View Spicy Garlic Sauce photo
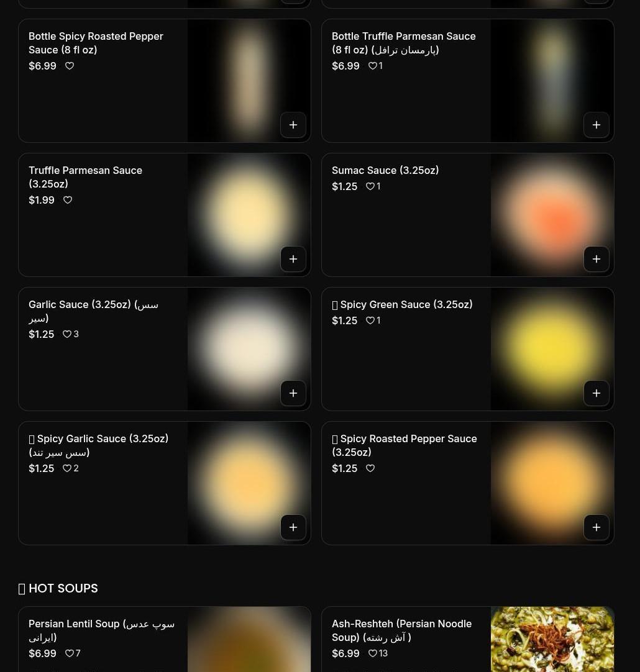 249,483
